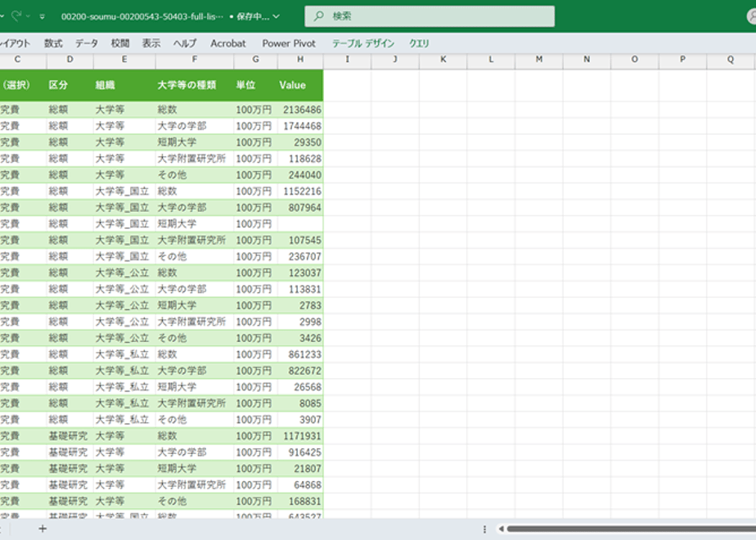Select the cell with value 29350

click(300, 142)
